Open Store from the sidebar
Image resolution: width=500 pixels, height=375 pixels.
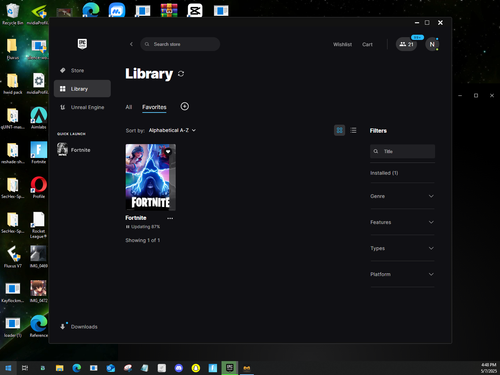tap(82, 71)
